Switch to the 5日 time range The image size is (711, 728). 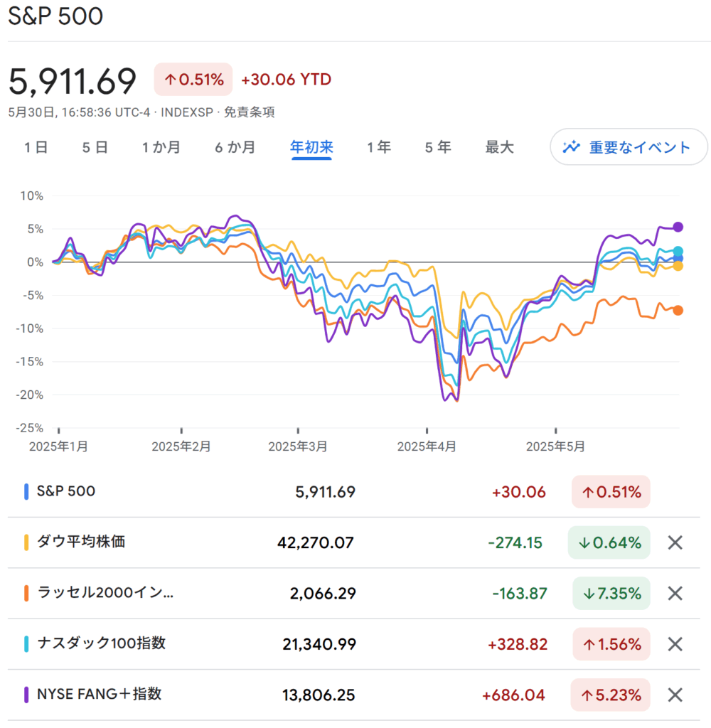(95, 147)
